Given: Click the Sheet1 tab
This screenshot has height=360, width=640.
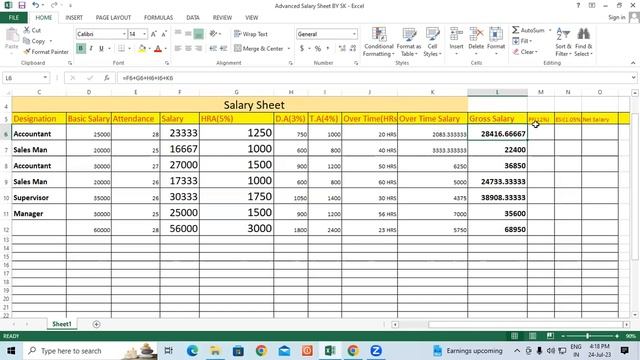Looking at the screenshot, I should pos(62,324).
